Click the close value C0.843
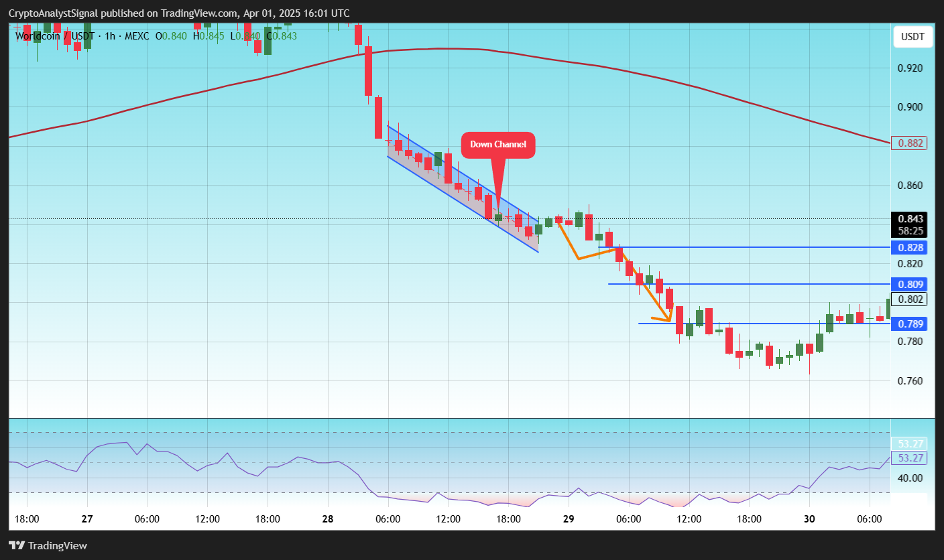Screen dimensions: 944x560 click(281, 36)
